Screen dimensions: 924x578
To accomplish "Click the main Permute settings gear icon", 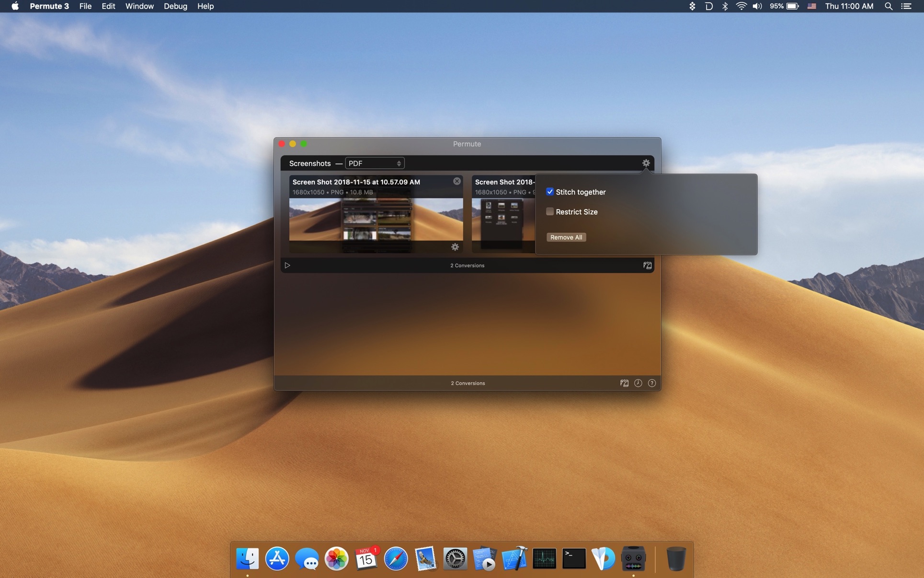I will point(646,162).
